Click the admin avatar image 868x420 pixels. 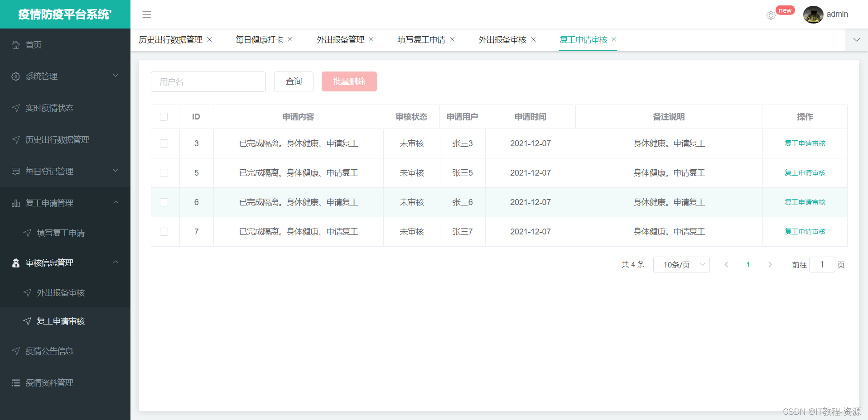(x=813, y=14)
